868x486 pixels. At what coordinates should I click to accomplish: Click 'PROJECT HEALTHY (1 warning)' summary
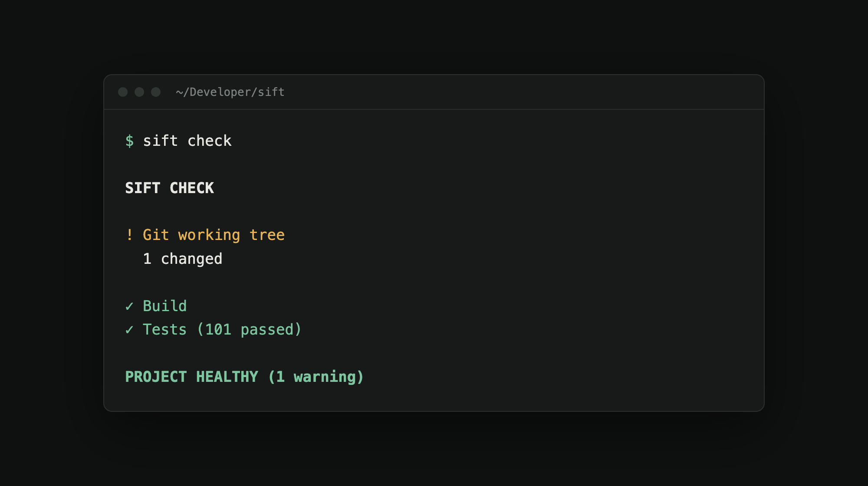tap(244, 377)
